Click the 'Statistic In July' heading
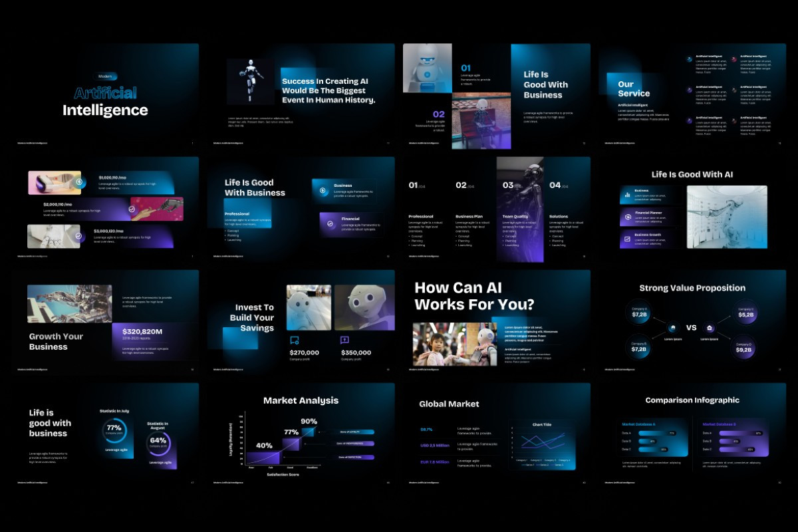Screen dimensions: 798x532 (114, 411)
